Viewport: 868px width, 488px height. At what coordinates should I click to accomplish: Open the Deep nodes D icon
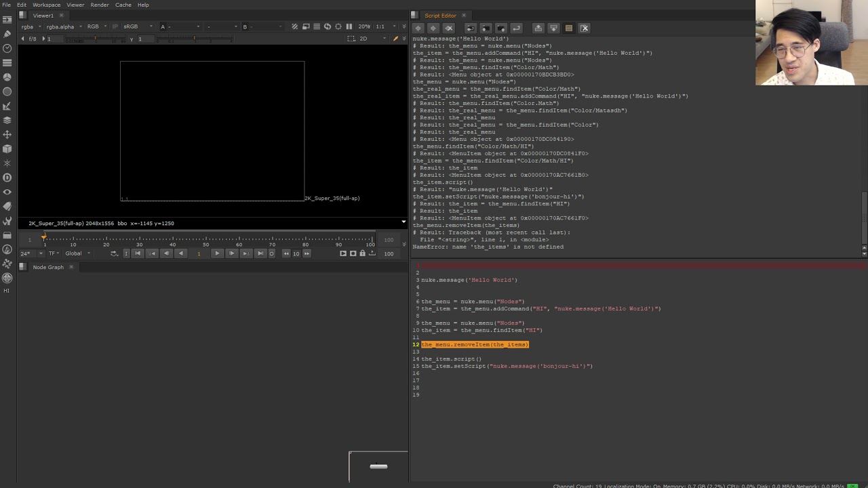(x=7, y=178)
